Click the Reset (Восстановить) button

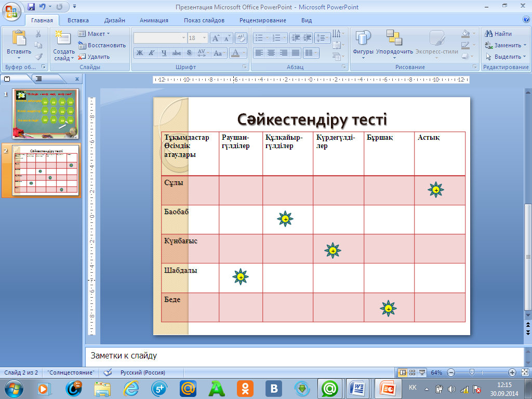(102, 45)
